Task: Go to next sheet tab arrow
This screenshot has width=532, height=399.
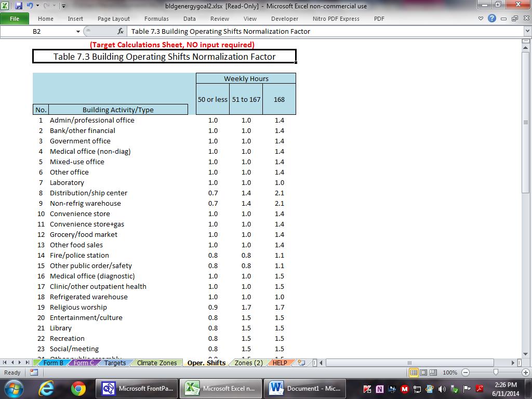Action: click(x=20, y=363)
